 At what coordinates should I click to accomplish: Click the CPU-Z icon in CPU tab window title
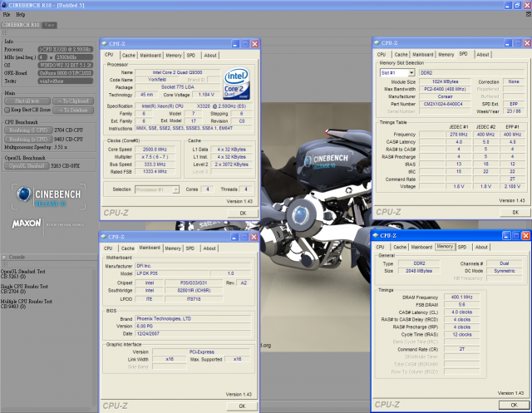(105, 44)
